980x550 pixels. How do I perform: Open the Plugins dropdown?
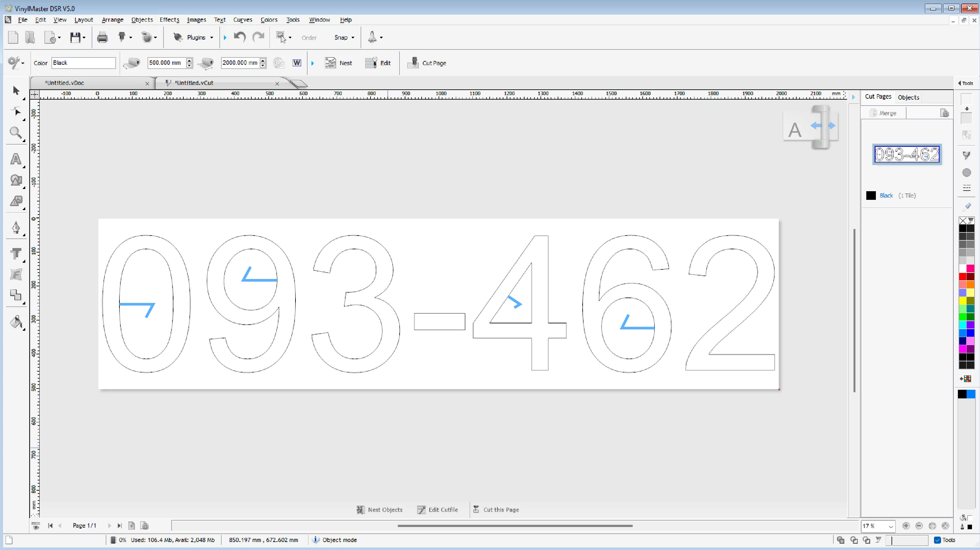point(211,38)
